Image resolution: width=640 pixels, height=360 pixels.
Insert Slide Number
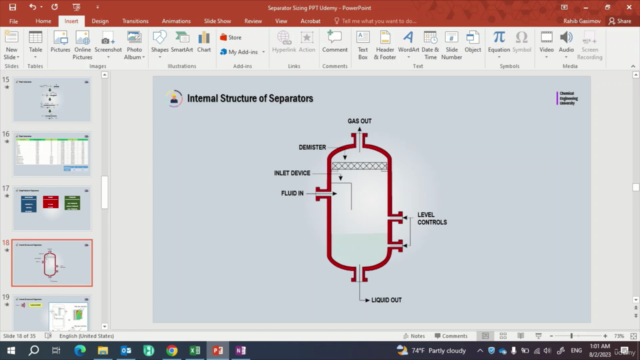tap(451, 45)
